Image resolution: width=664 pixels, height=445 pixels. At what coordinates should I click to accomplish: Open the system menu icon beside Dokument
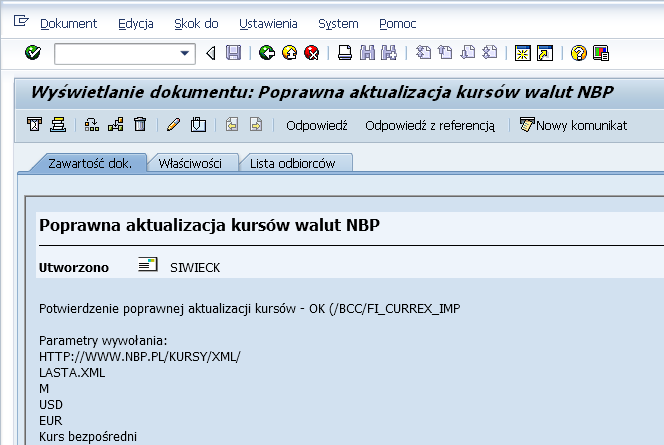coord(21,21)
